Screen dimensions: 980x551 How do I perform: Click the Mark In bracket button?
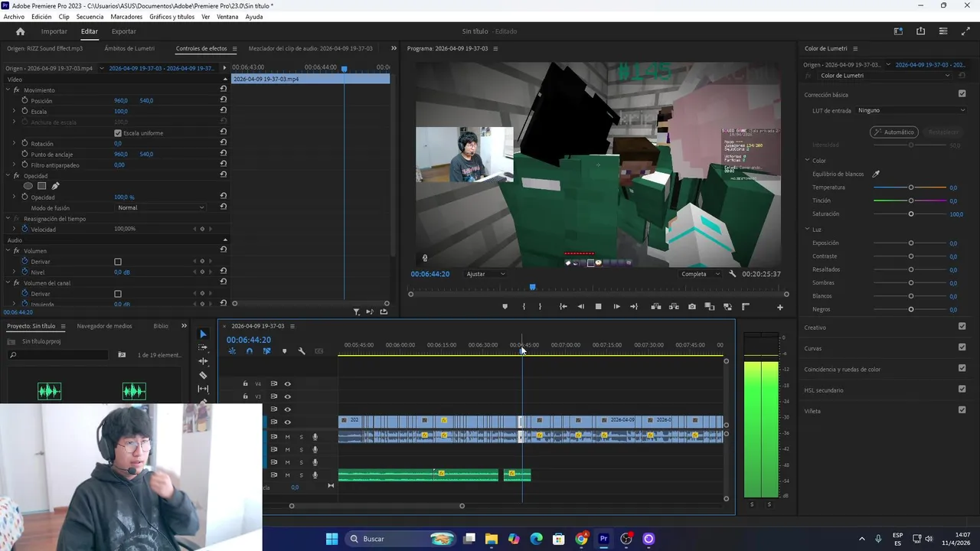pos(524,307)
